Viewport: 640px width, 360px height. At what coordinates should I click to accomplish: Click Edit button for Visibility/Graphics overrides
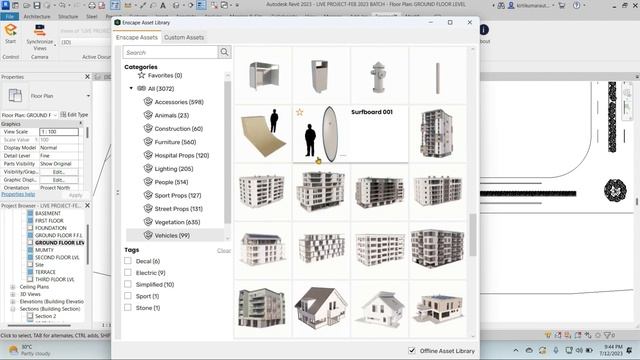pos(59,172)
